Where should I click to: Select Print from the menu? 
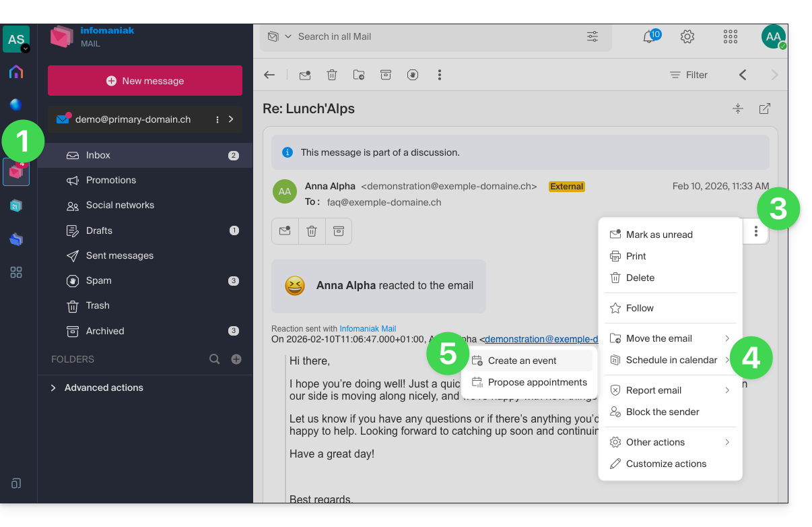point(670,256)
